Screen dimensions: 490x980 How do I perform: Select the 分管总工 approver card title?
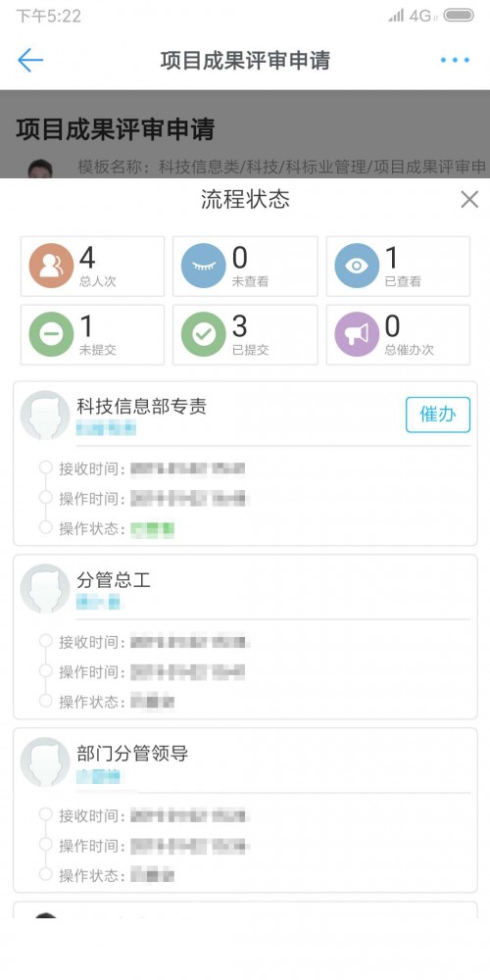tap(114, 580)
